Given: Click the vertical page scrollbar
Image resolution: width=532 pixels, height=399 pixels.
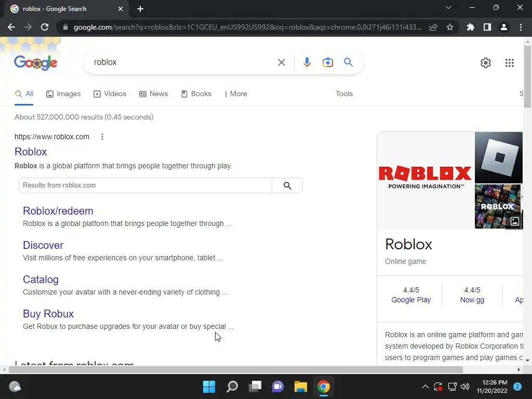Looking at the screenshot, I should (x=527, y=77).
